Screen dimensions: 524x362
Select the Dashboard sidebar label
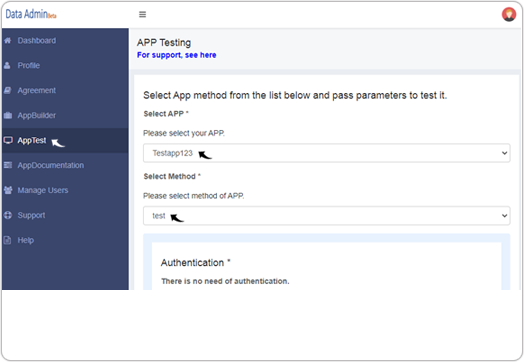pyautogui.click(x=37, y=40)
